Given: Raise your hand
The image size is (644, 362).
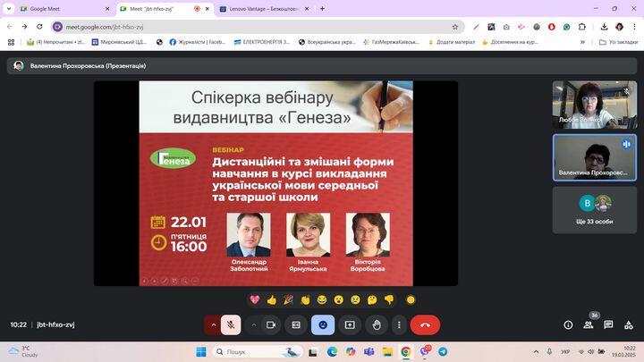Looking at the screenshot, I should pos(377,324).
